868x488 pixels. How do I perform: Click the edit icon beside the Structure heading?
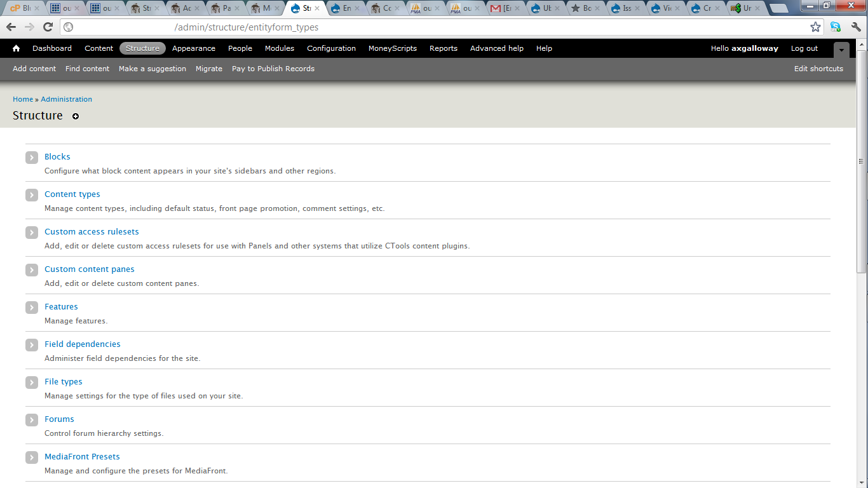click(x=75, y=116)
